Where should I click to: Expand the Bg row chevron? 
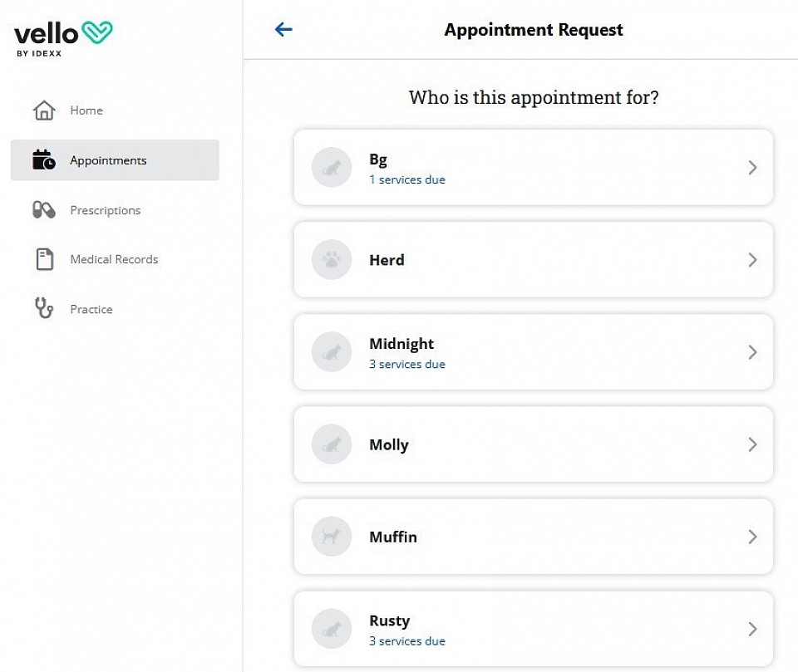pos(752,167)
